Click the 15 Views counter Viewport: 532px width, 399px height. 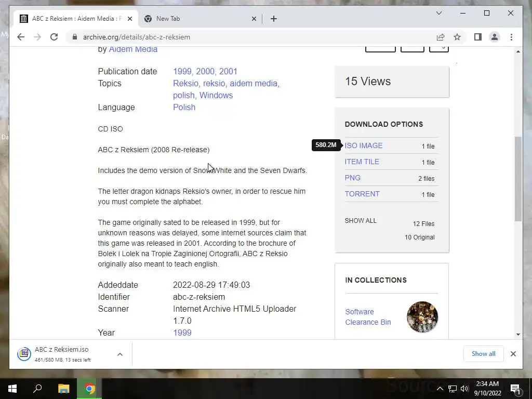392,82
